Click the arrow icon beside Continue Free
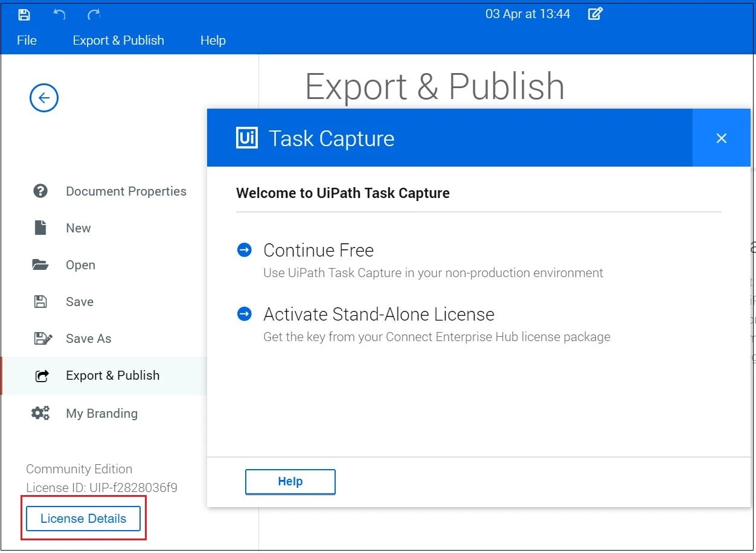Viewport: 756px width, 553px height. (x=245, y=250)
